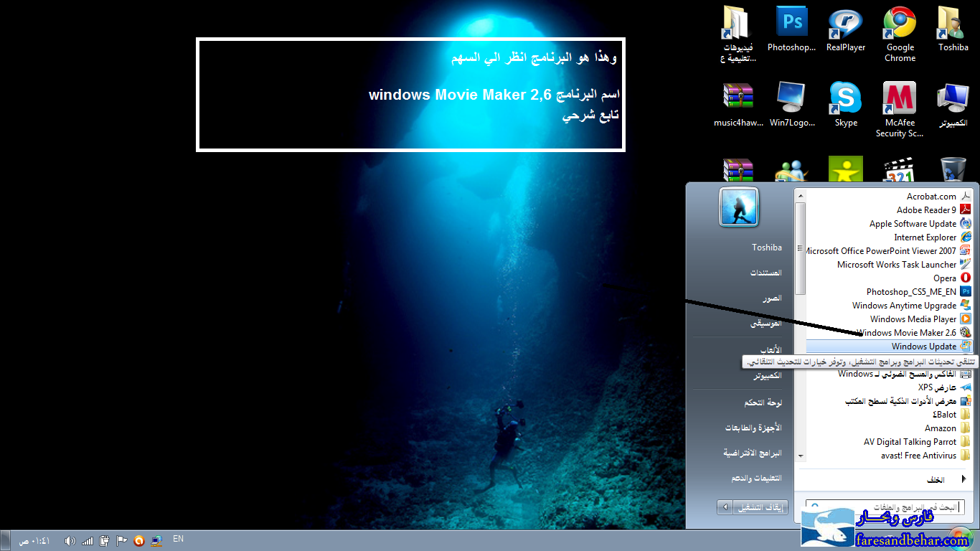Click the إيقاف التشغيل shutdown button
Image resolution: width=980 pixels, height=551 pixels.
coord(761,507)
